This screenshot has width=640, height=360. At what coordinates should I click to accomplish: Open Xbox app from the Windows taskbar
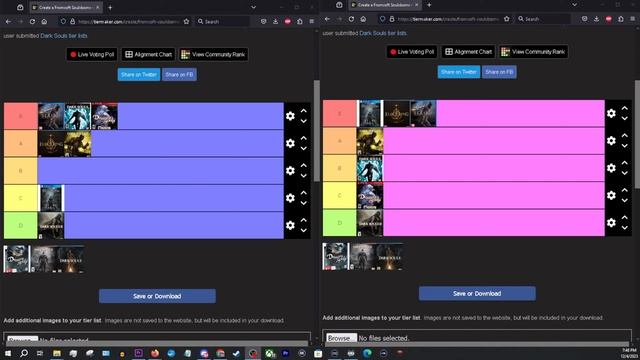(x=269, y=353)
